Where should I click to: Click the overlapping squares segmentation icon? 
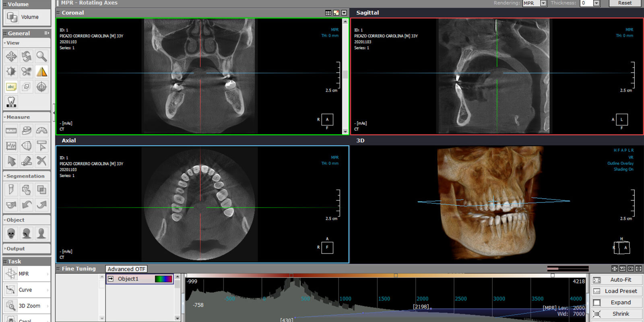point(42,190)
